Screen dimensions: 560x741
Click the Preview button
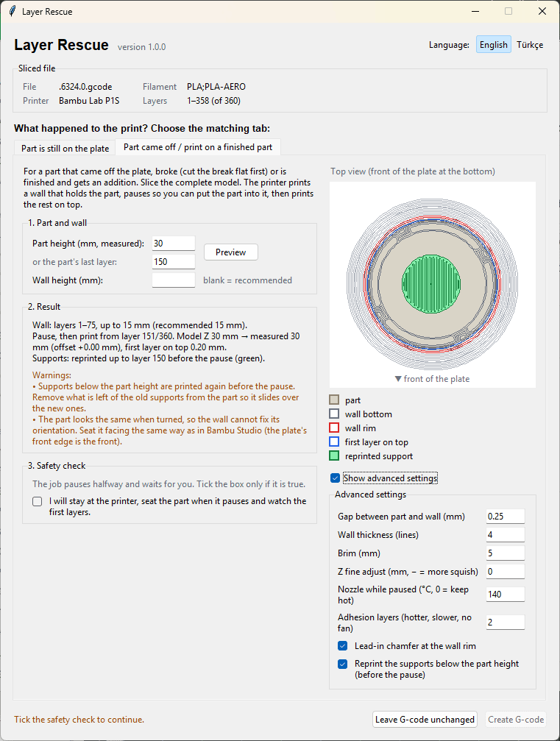point(230,252)
